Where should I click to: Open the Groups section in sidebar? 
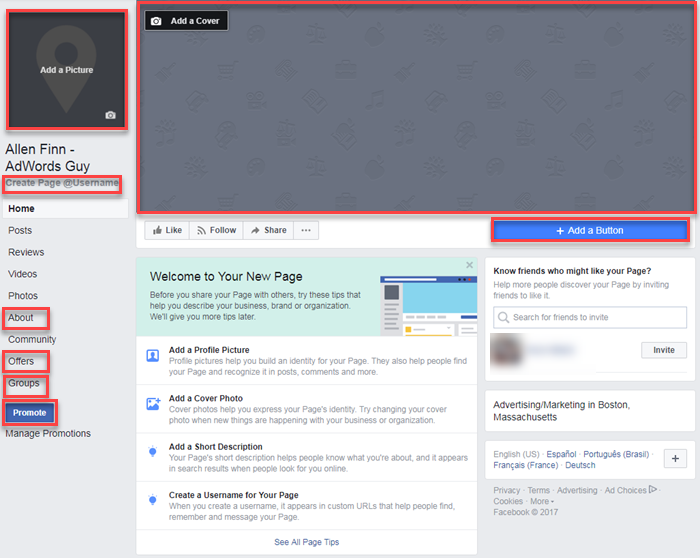pos(24,383)
